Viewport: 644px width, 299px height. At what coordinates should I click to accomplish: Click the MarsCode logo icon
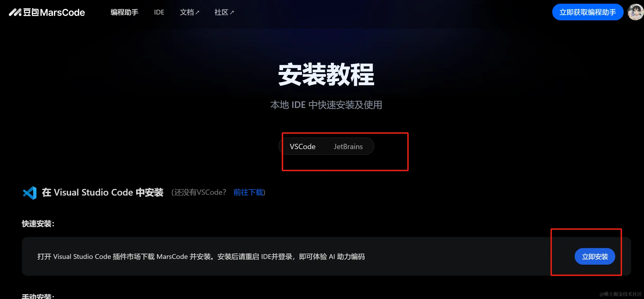(15, 12)
